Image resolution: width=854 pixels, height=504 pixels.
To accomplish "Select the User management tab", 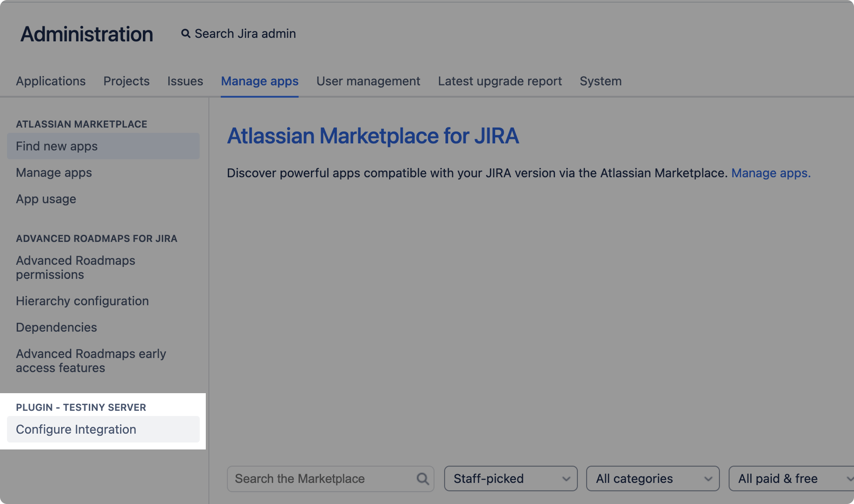I will tap(368, 81).
